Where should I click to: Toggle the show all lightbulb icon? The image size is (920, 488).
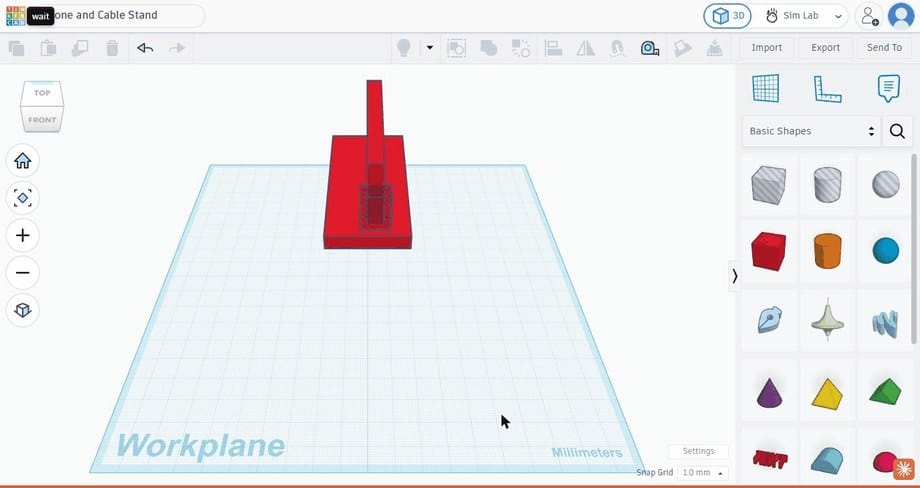[x=404, y=48]
